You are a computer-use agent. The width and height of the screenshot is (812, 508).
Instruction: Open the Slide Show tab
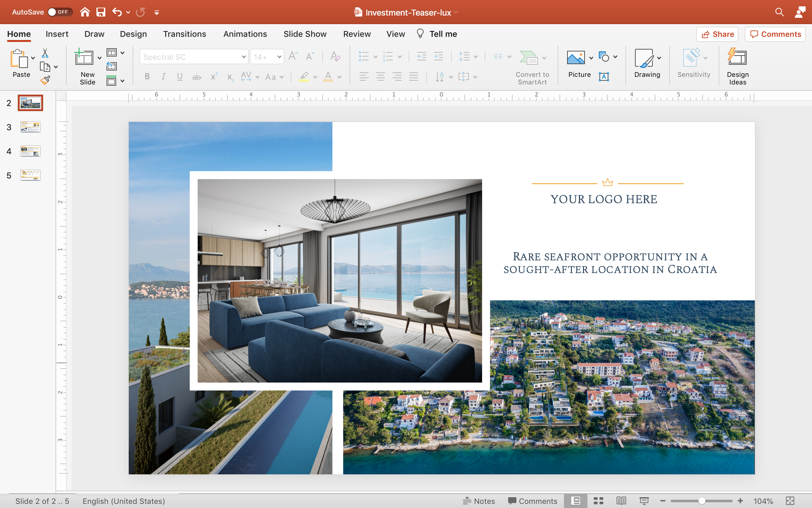point(305,34)
